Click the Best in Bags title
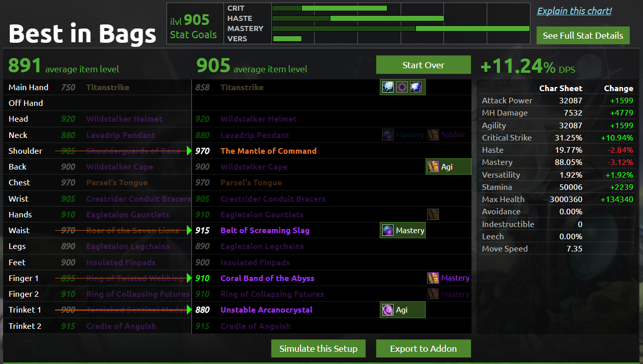 point(82,34)
